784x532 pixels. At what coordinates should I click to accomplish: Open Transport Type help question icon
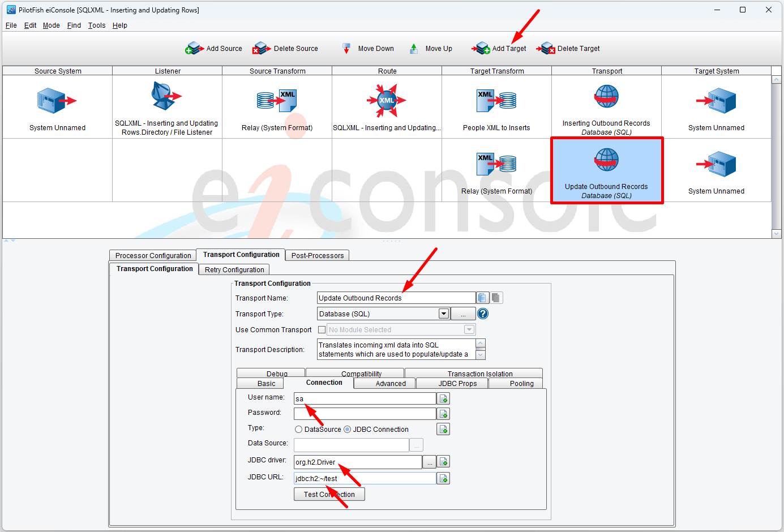[x=483, y=314]
